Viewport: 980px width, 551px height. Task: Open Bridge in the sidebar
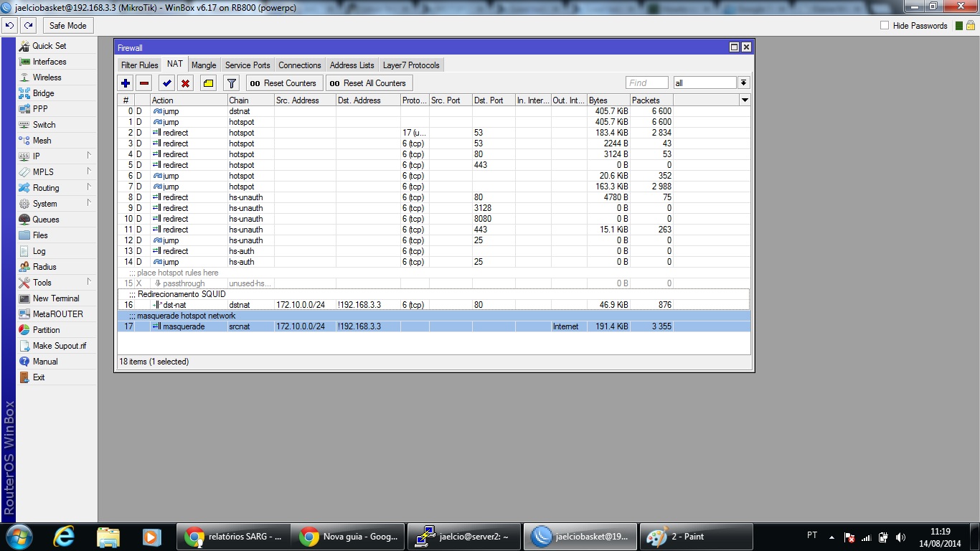coord(57,93)
